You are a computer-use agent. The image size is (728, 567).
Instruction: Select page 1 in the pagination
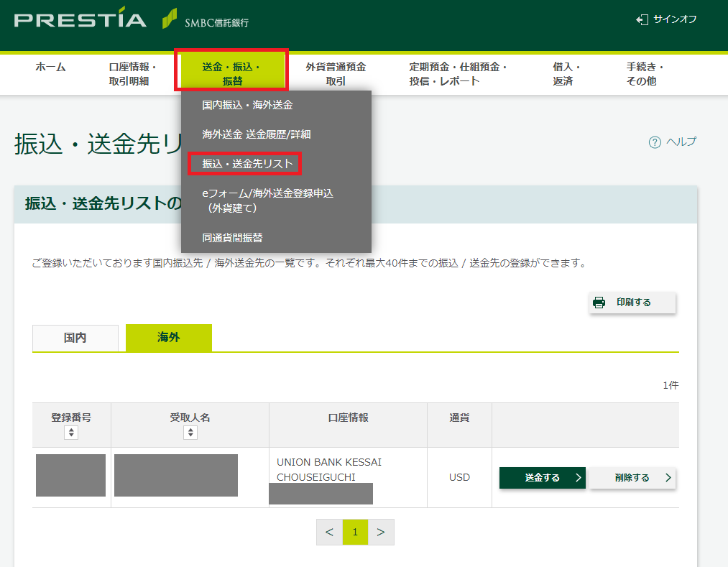click(355, 532)
